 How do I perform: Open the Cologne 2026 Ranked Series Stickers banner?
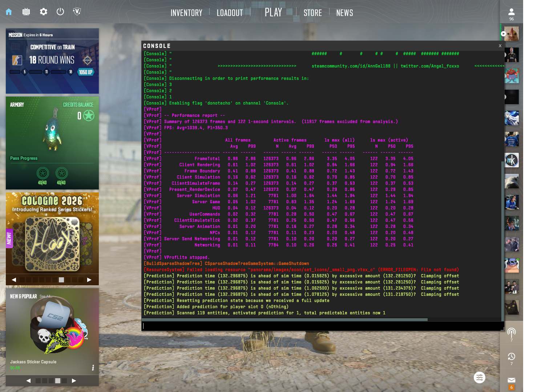coord(52,233)
